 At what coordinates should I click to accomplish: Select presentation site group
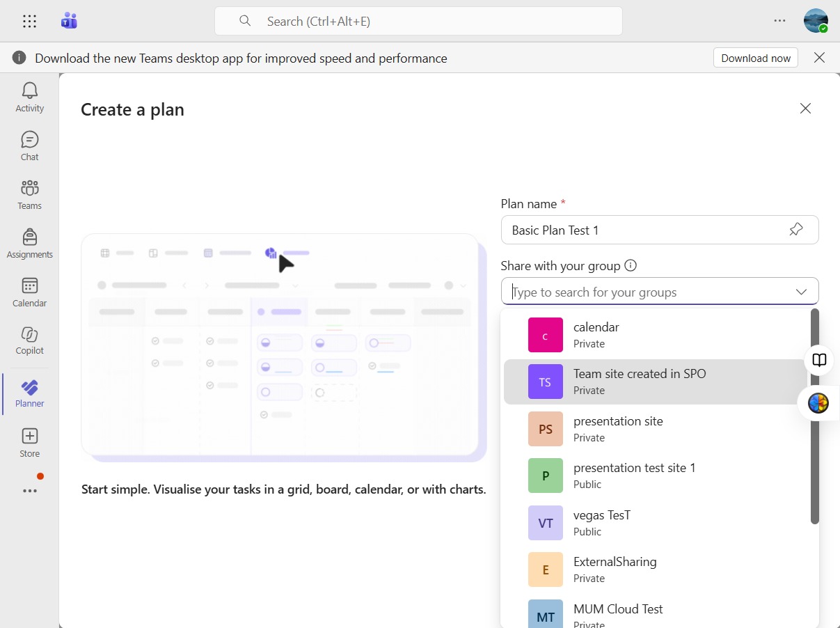[x=655, y=429]
